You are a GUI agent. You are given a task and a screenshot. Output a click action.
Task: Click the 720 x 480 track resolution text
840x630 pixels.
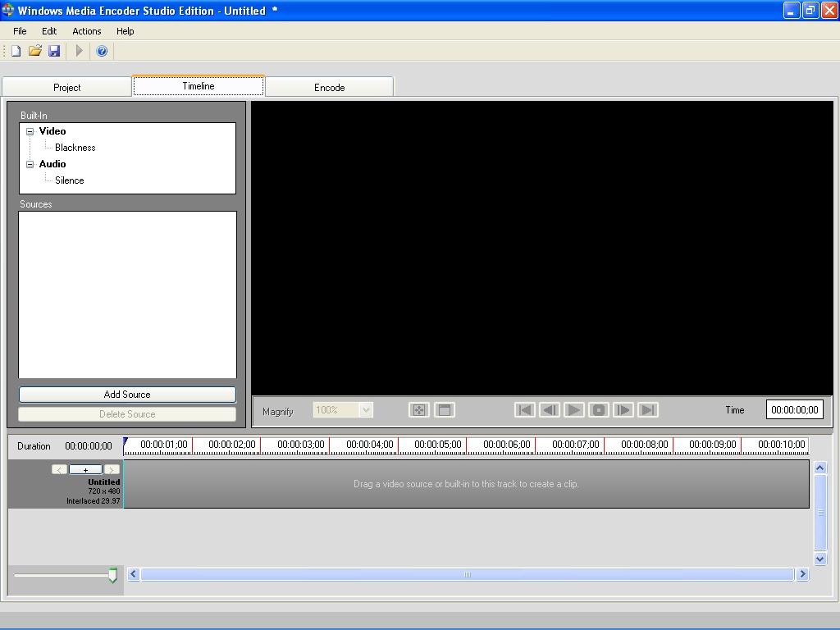click(104, 491)
